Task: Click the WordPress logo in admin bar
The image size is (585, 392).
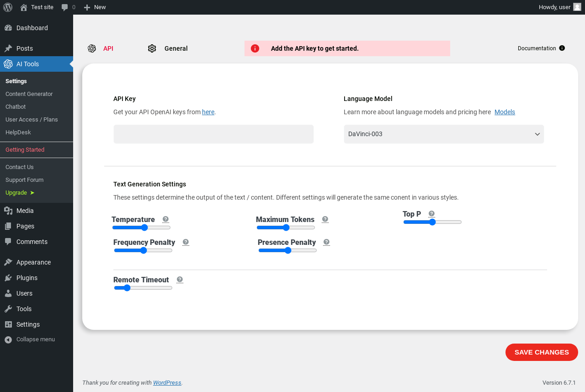Action: point(8,7)
